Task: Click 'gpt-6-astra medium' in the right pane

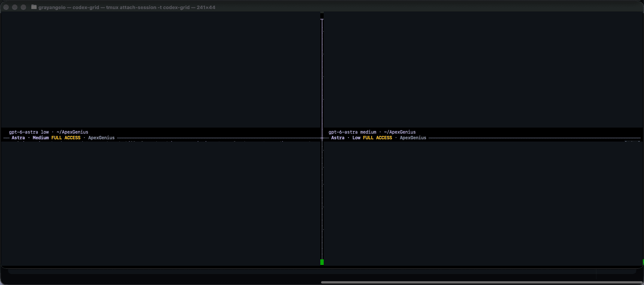Action: [352, 132]
